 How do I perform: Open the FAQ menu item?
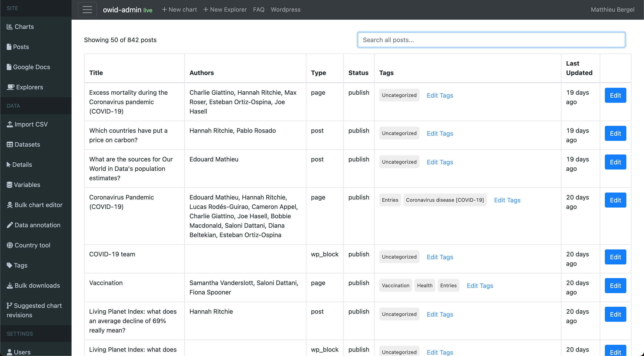click(x=259, y=9)
